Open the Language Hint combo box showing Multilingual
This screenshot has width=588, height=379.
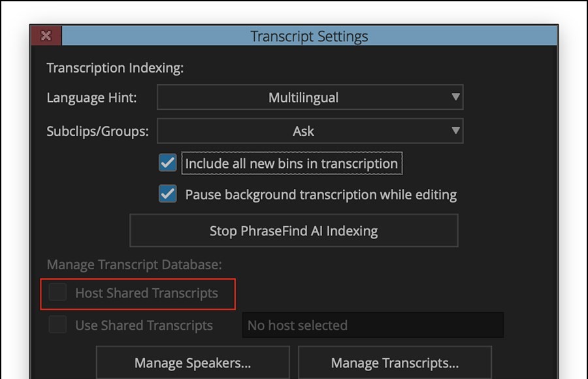pyautogui.click(x=304, y=98)
